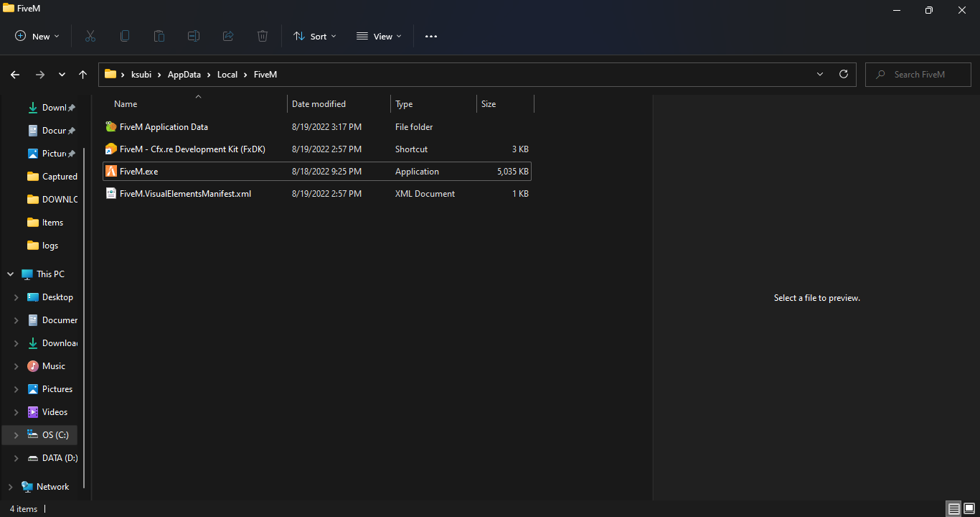Go up one directory level
Screen dimensions: 980x517
tap(83, 75)
